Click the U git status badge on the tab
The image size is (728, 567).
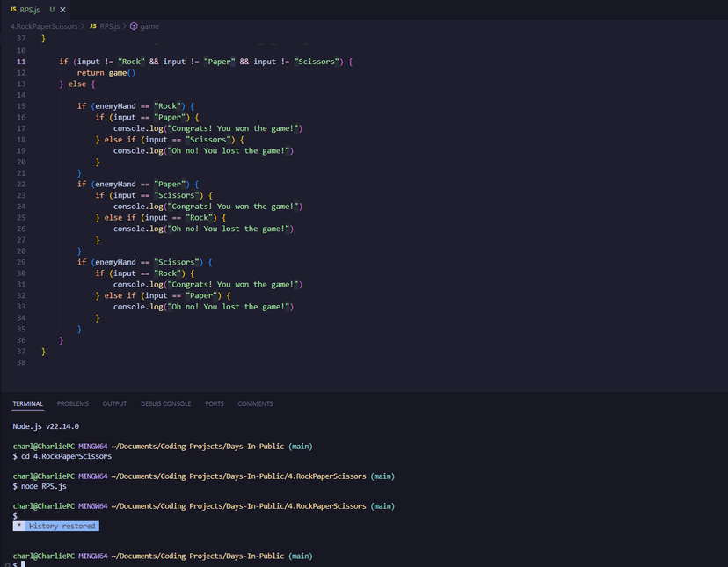coord(52,9)
